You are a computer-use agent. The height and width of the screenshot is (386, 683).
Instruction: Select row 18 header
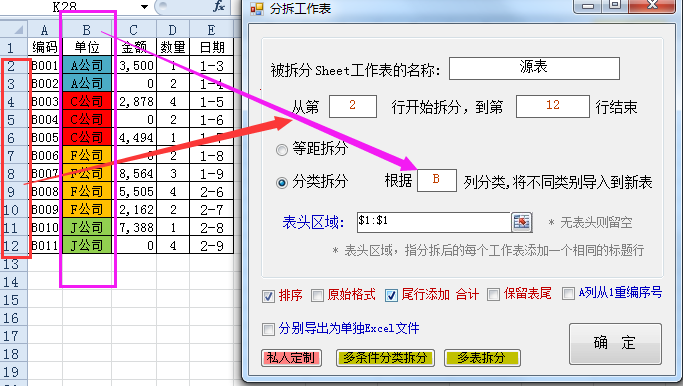[14, 354]
